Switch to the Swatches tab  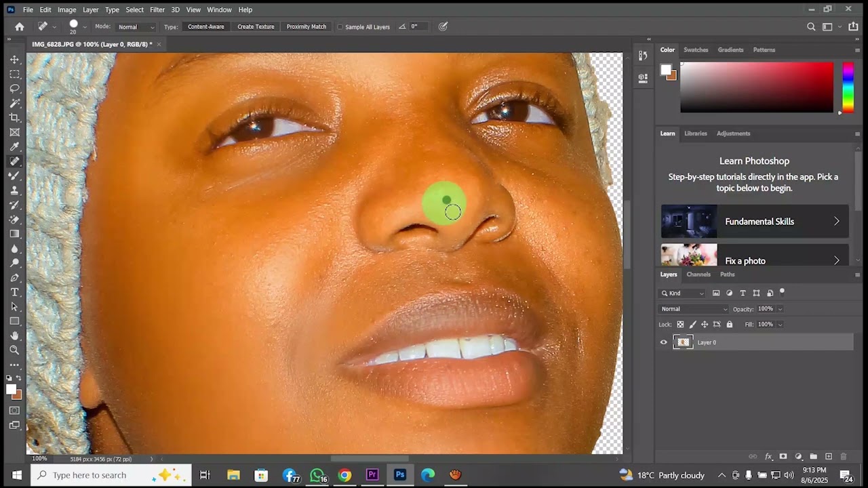pos(696,50)
